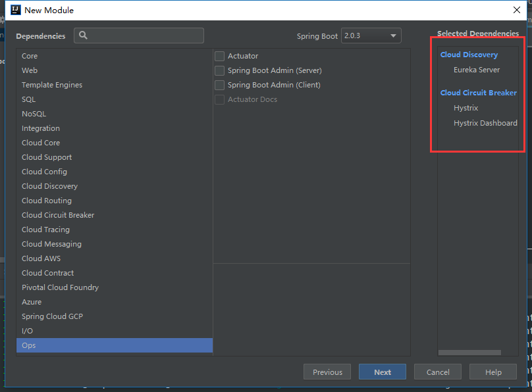The width and height of the screenshot is (532, 392).
Task: Select the Cloud Core category
Action: pos(115,143)
